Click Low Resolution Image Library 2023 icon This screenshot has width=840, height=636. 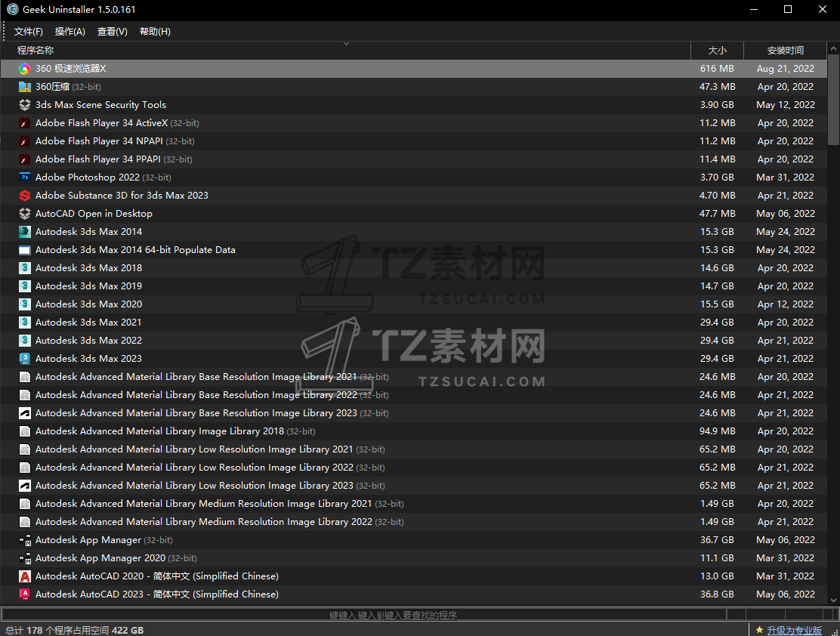[x=25, y=486]
